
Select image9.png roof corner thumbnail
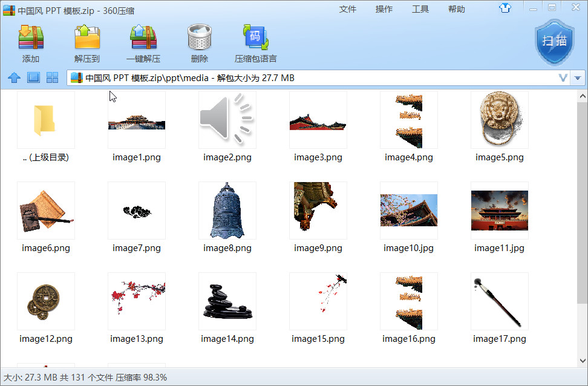pyautogui.click(x=318, y=211)
